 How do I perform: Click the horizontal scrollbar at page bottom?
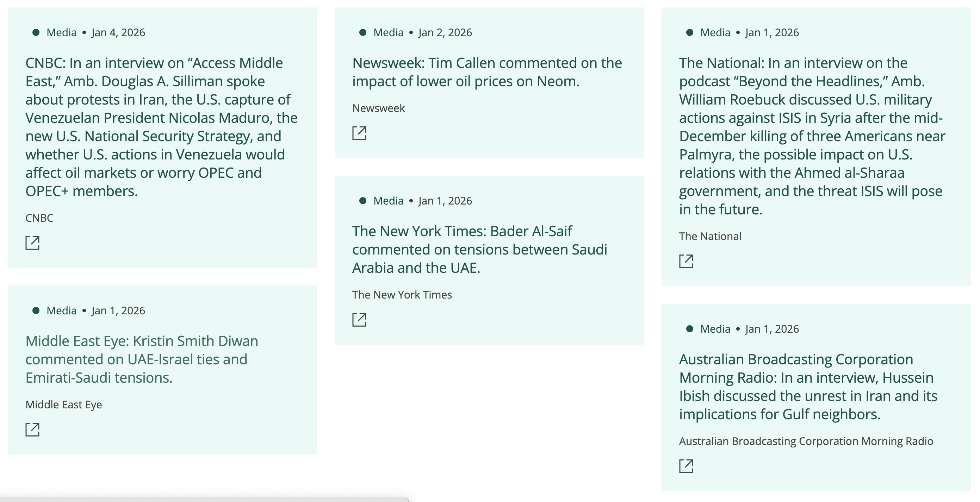pos(204,499)
